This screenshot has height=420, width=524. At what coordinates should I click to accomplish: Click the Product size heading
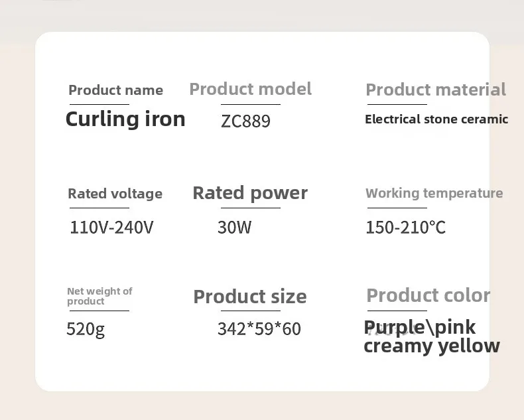tap(250, 297)
